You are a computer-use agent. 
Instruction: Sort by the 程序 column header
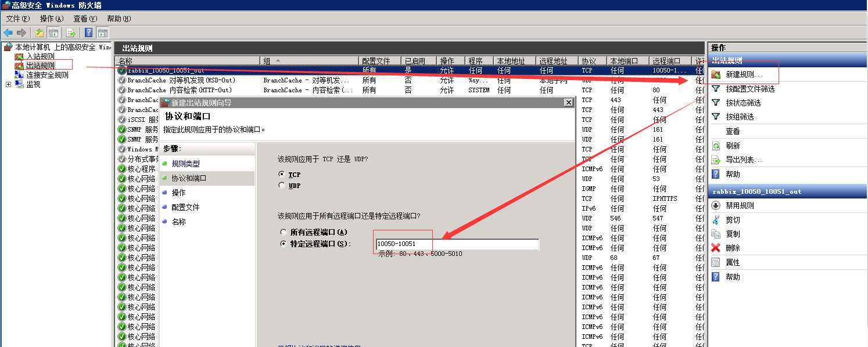[479, 60]
